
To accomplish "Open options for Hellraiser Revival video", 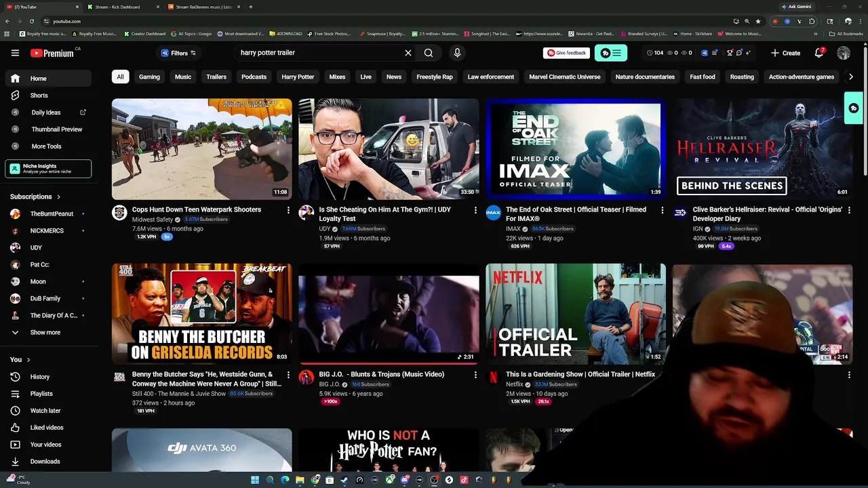I will point(849,210).
